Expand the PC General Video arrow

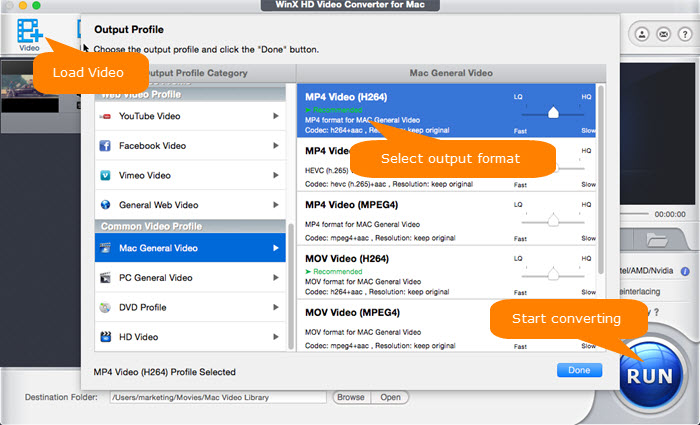(276, 278)
